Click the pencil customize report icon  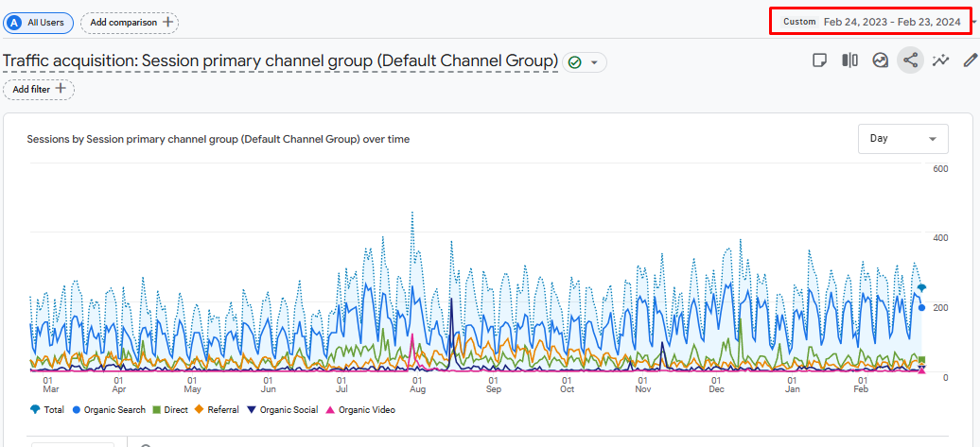pos(970,60)
